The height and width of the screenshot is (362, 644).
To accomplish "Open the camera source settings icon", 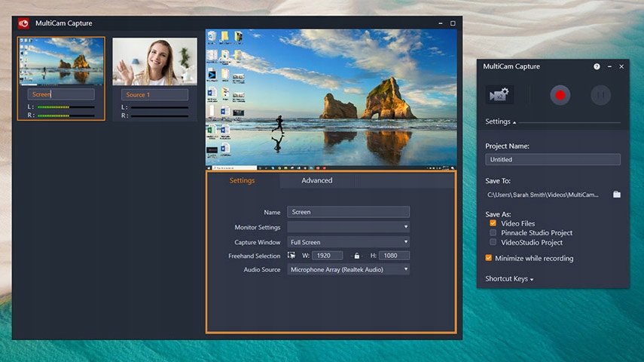I will tap(499, 95).
